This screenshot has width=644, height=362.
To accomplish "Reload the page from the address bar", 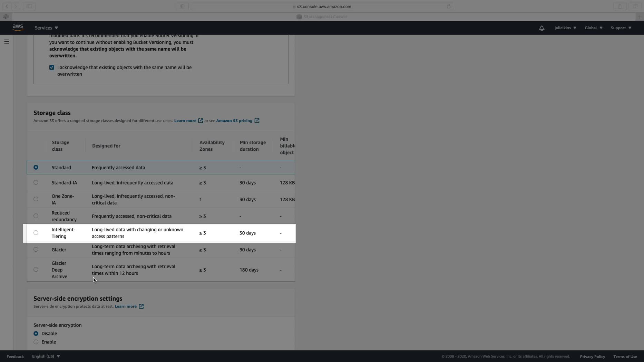I will [449, 6].
